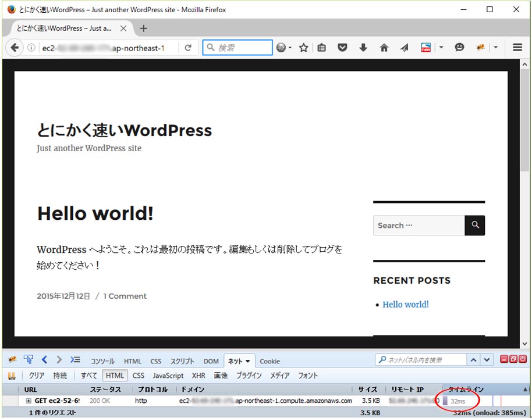
Task: Click the magnifier search submit button
Action: tap(475, 226)
